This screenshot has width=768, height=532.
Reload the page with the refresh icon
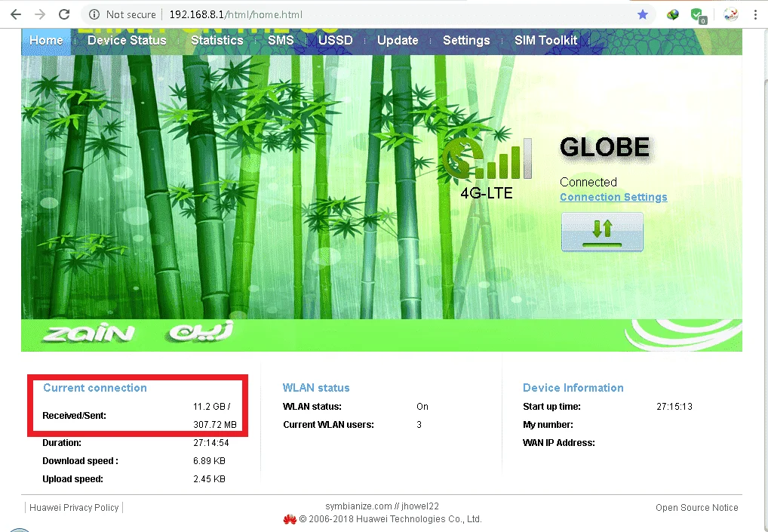coord(64,14)
